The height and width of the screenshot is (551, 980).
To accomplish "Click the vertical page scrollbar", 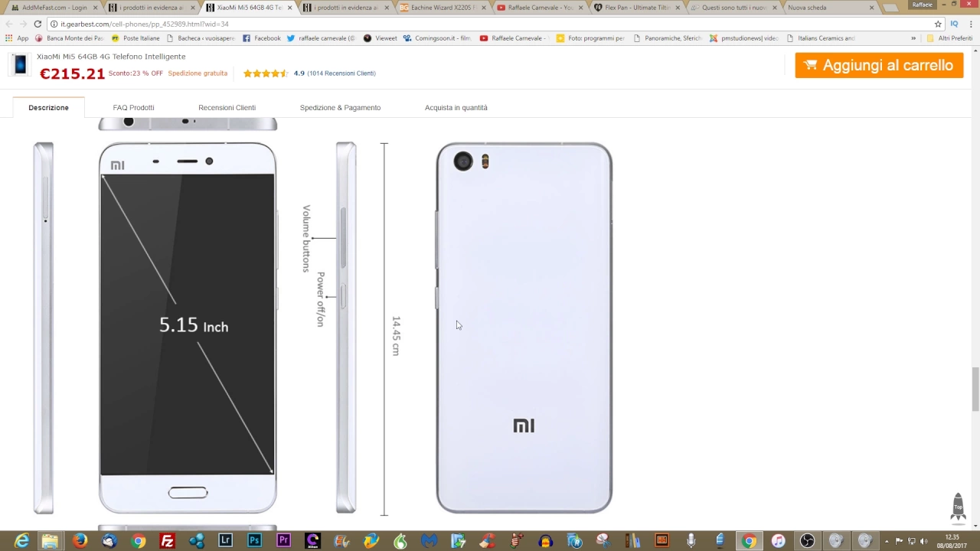I will tap(975, 390).
